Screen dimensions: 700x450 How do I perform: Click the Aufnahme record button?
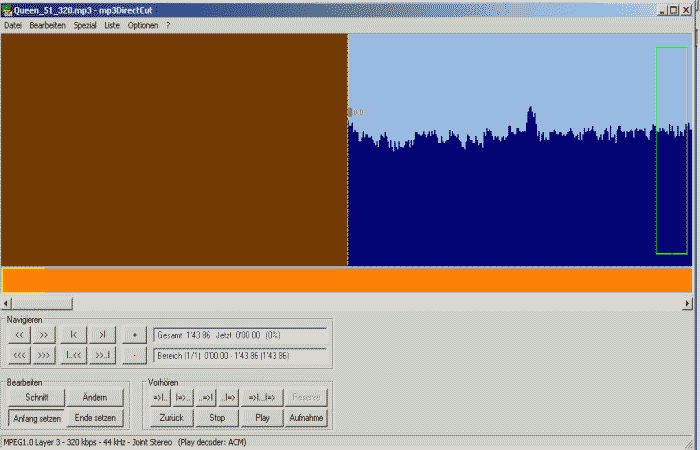305,418
